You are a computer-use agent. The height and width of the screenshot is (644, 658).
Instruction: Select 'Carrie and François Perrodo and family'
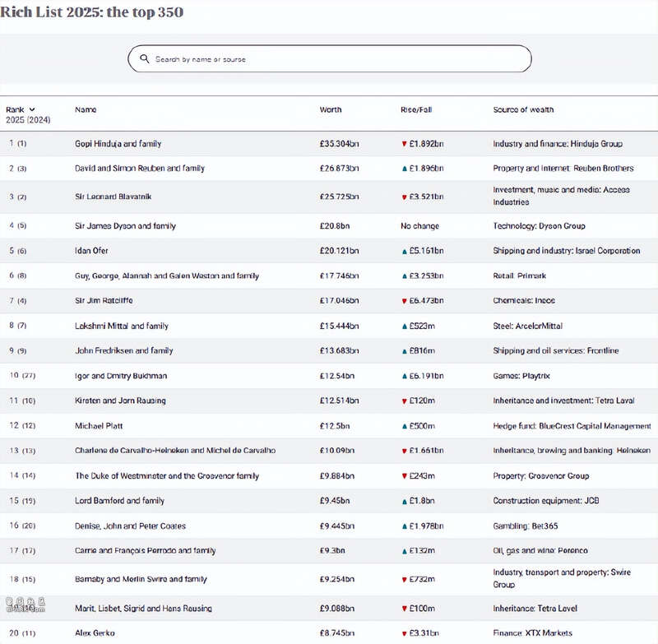pyautogui.click(x=146, y=550)
